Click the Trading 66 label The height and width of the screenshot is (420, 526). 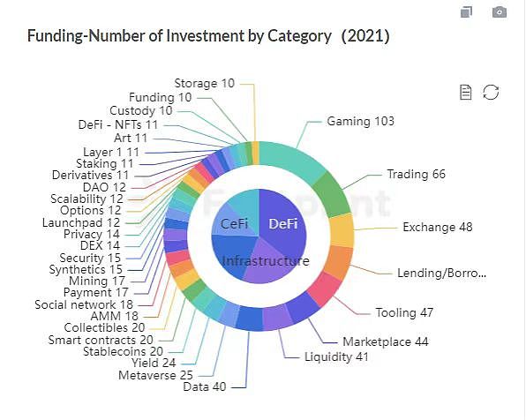click(416, 174)
